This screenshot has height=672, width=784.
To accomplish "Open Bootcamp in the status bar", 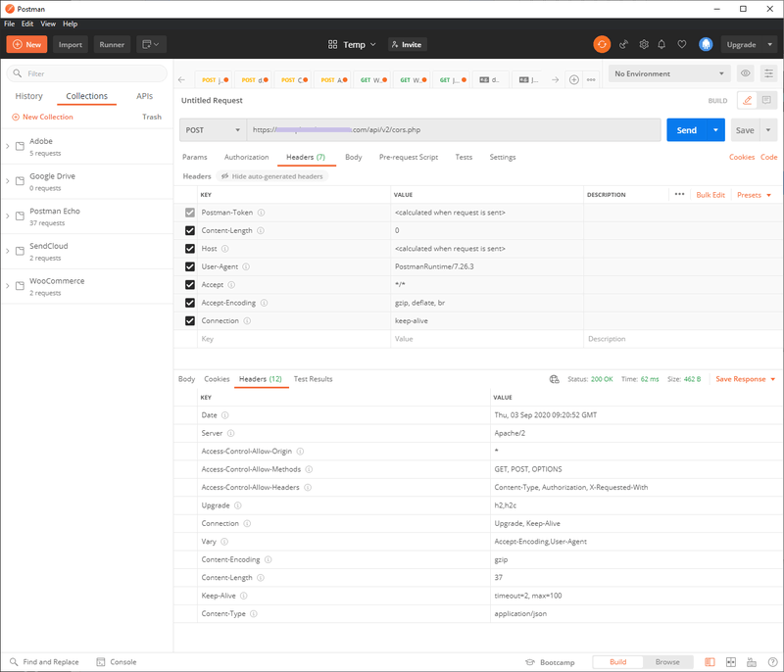I will [550, 662].
